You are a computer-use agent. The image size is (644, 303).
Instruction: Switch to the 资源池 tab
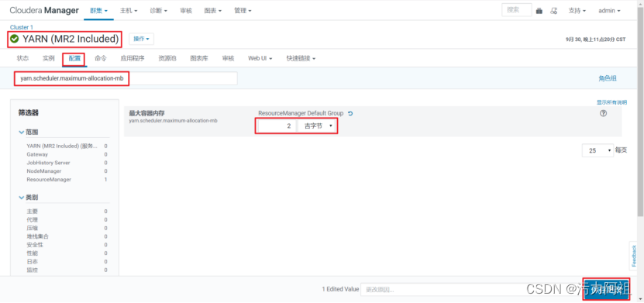click(x=167, y=58)
